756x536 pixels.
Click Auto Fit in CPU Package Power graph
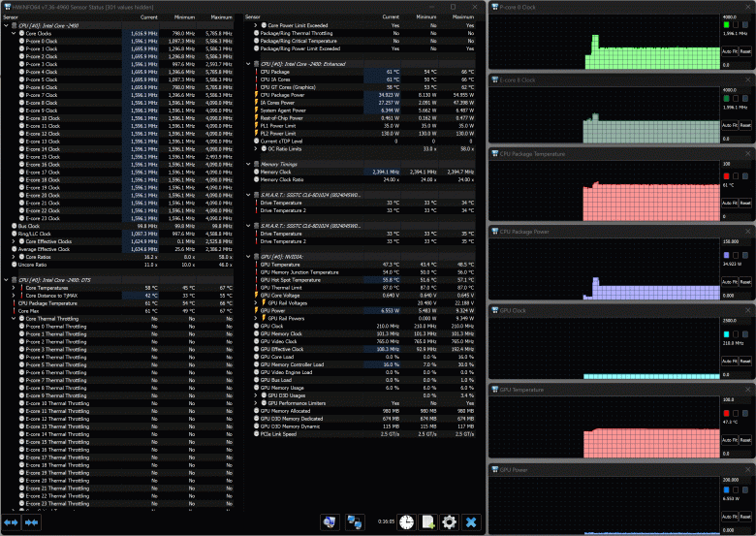pos(730,281)
